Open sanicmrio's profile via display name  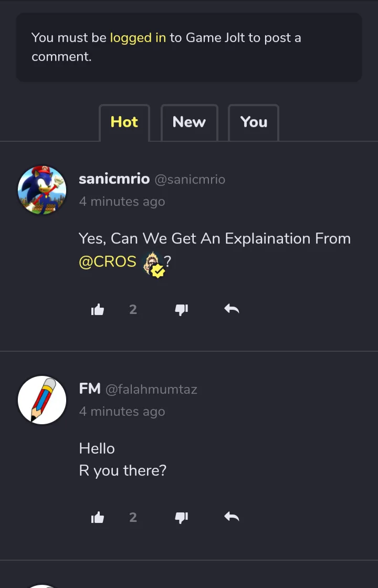114,179
